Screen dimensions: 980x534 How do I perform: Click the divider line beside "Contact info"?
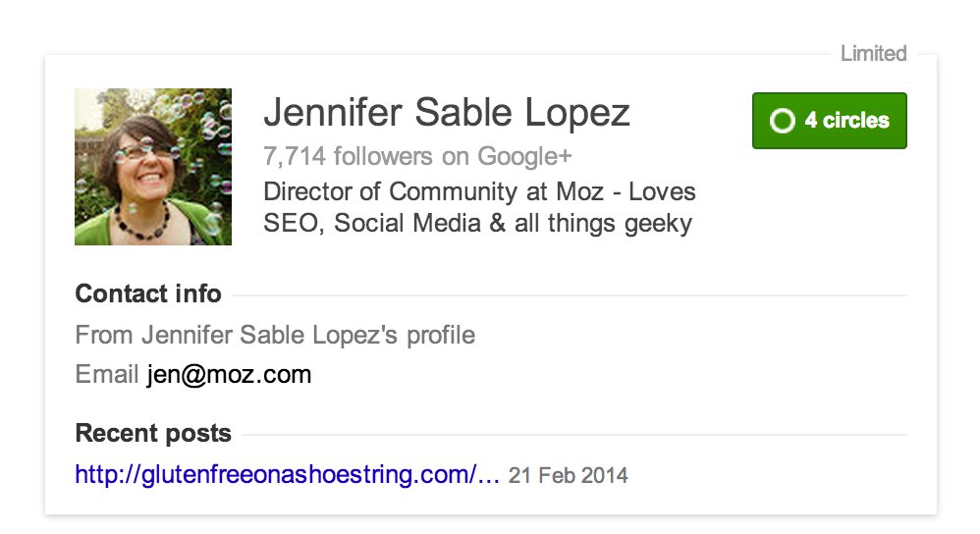(x=570, y=294)
